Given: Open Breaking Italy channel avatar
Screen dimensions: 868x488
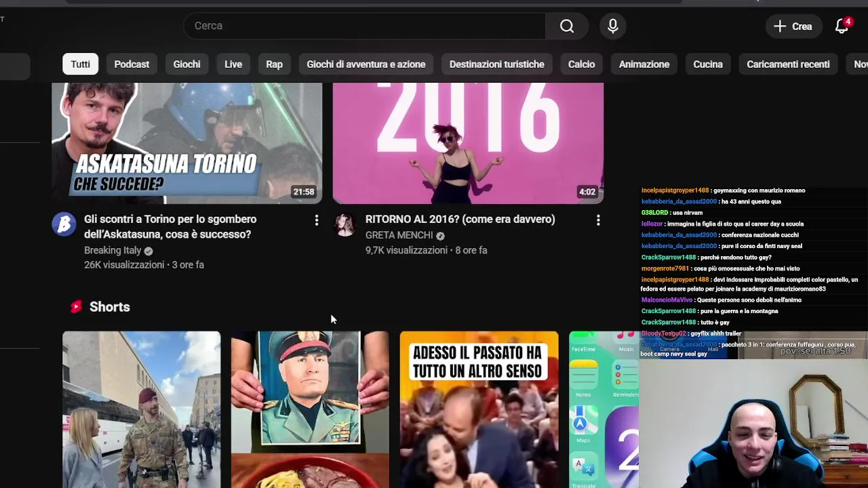Looking at the screenshot, I should [64, 224].
